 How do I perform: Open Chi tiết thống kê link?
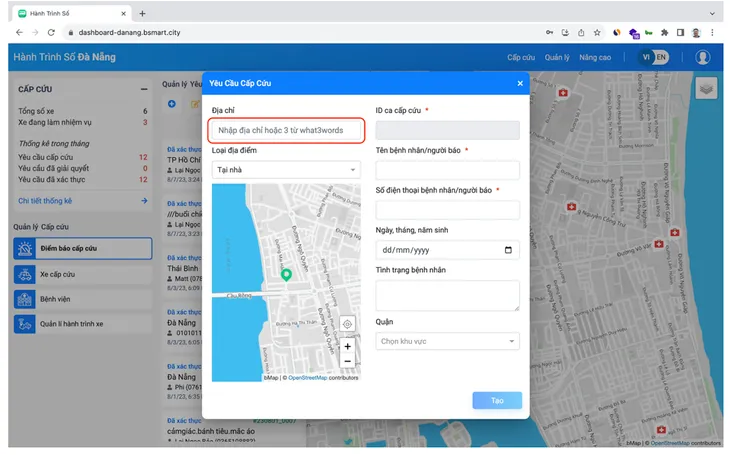coord(45,201)
